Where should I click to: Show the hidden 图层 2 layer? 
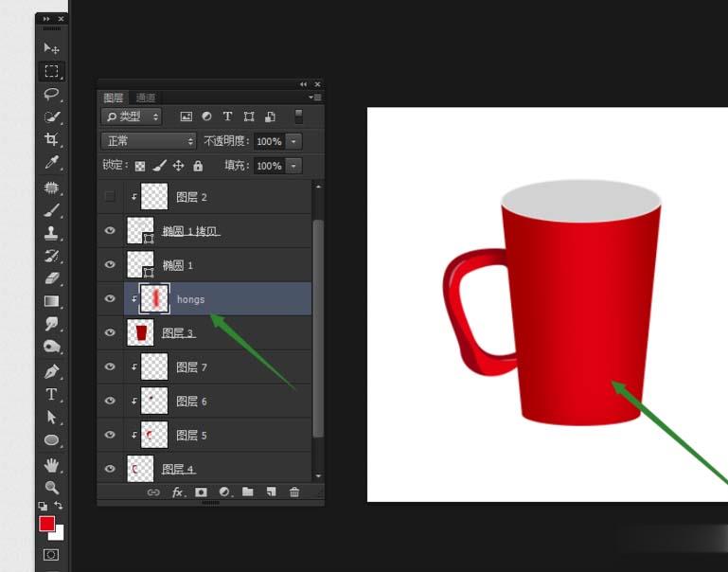coord(110,197)
